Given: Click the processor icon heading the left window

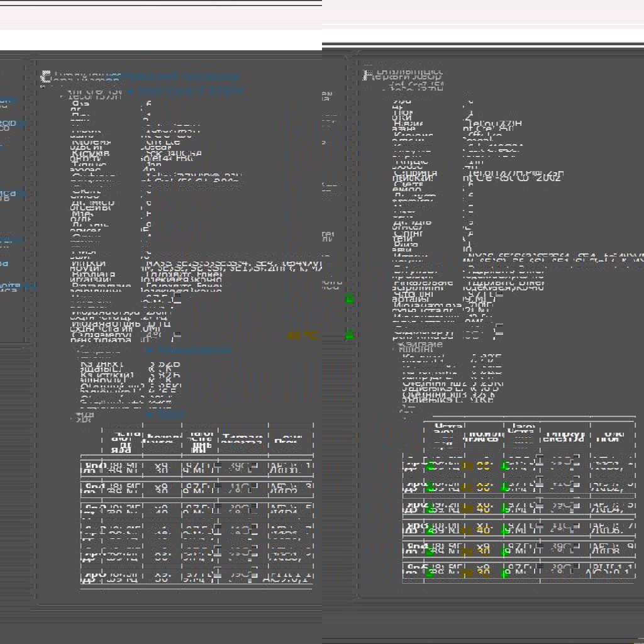Looking at the screenshot, I should (45, 77).
